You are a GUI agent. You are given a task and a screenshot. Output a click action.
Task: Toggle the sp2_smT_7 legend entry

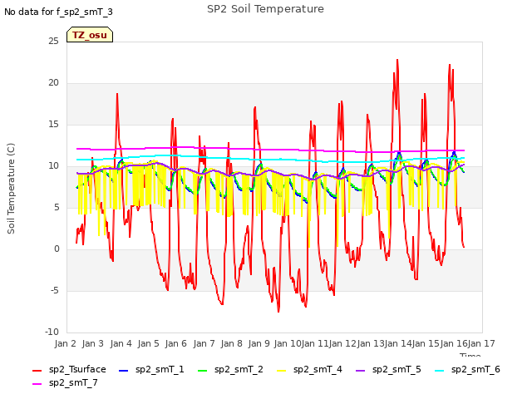(65, 382)
